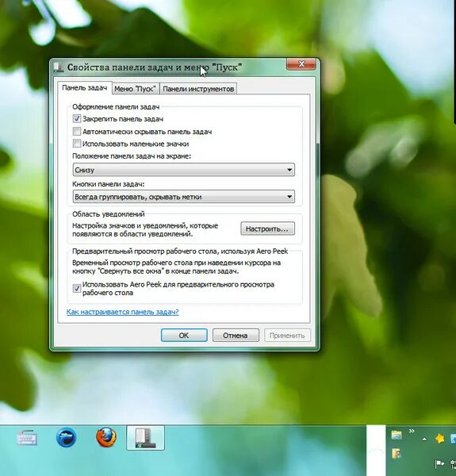Screen dimensions: 456x476
Task: Click 'Положение панели задач на экране:' label
Action: point(132,156)
